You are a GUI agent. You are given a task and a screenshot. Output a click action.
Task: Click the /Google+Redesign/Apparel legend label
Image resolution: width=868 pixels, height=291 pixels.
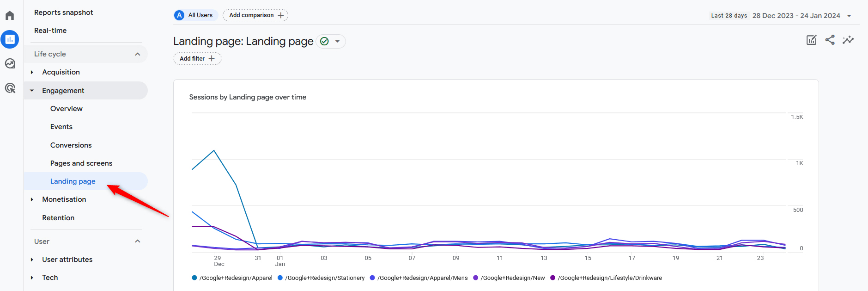(x=236, y=278)
